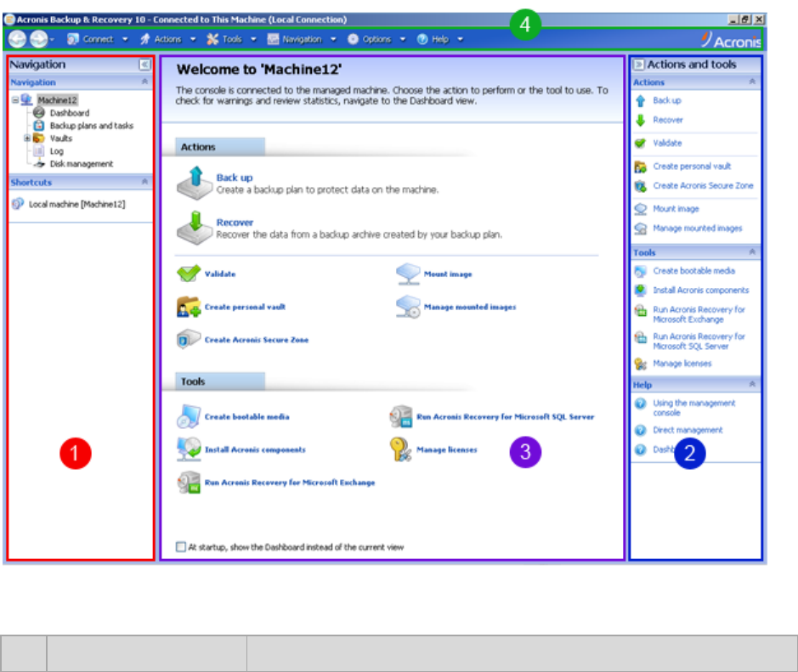Toggle the Actions and tools pane arrow button
Screen dimensions: 798x672
639,65
